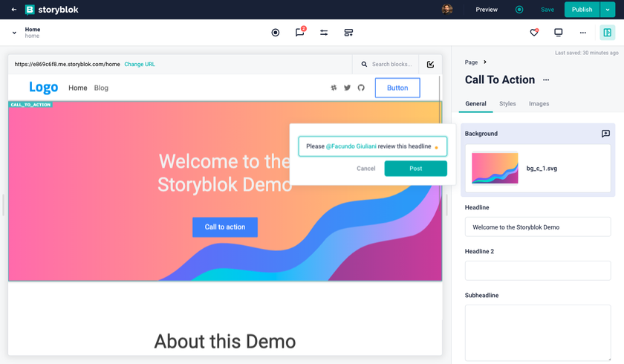Click the Headline text input field
The image size is (624, 364).
click(x=538, y=227)
